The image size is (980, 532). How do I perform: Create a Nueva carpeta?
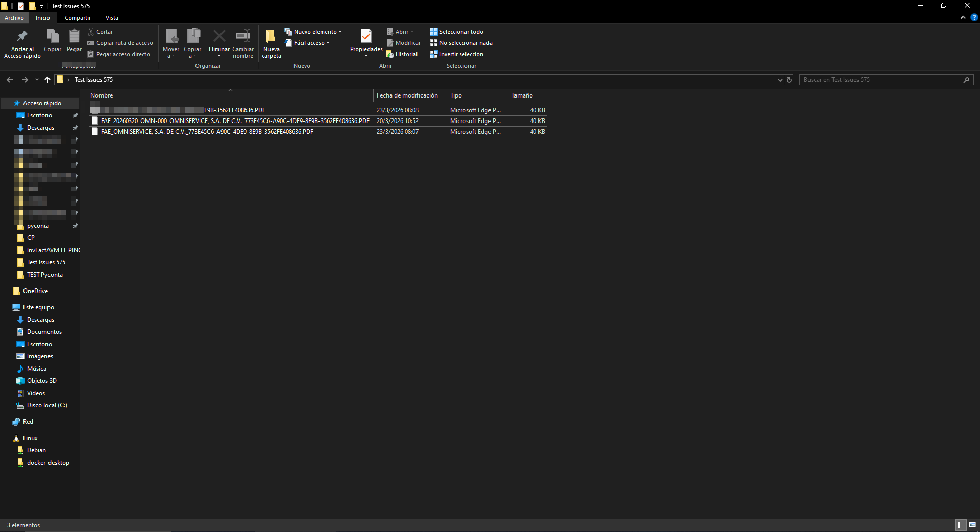click(x=272, y=43)
